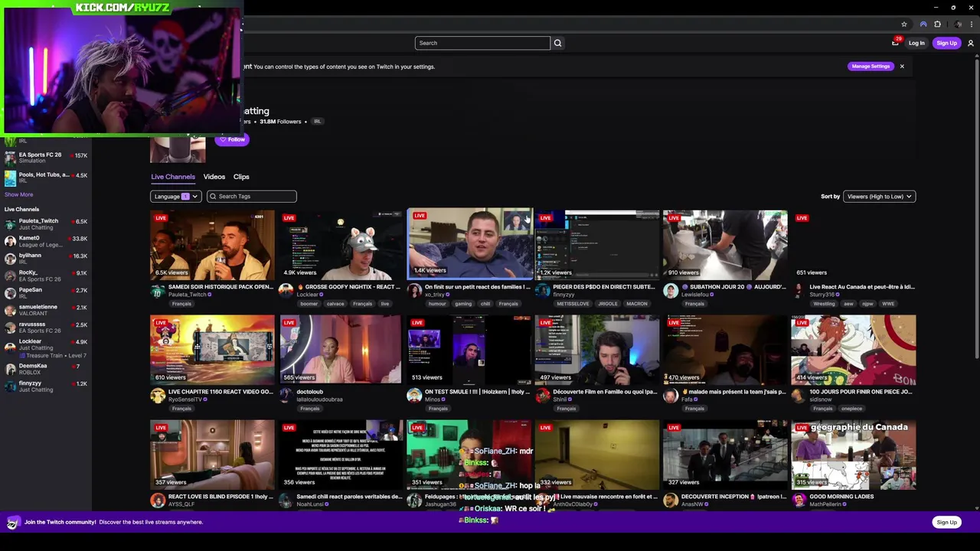Open doctoloub stream thumbnail
The height and width of the screenshot is (551, 980).
(x=341, y=350)
